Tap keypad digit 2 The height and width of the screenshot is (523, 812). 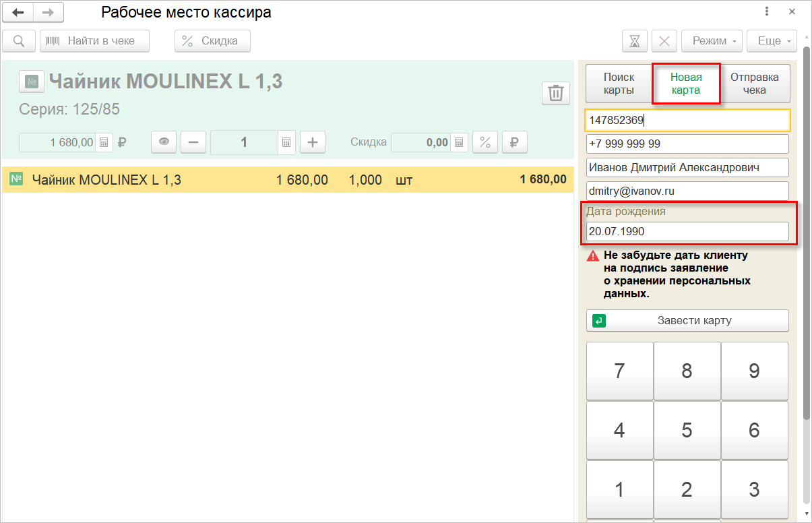pyautogui.click(x=687, y=489)
